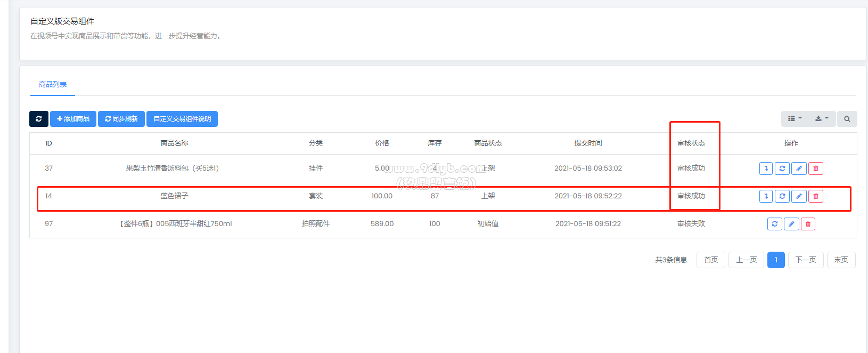Image resolution: width=868 pixels, height=353 pixels.
Task: Click 审核成功 in 蓝色裙子 row
Action: click(691, 196)
